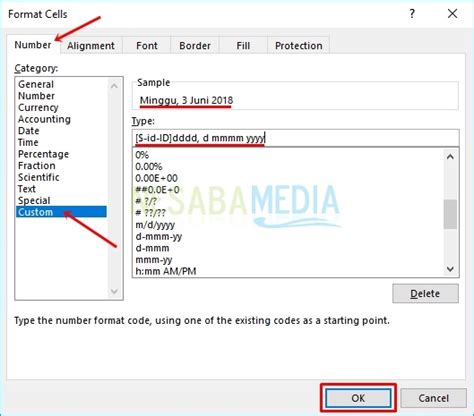Choose the mmm-yy format code

point(288,260)
